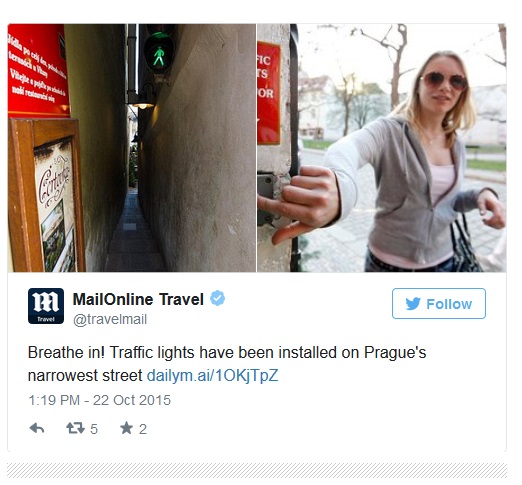Viewport: 522px width, 485px height.
Task: Click the tweet text about Prague's street
Action: [x=227, y=364]
